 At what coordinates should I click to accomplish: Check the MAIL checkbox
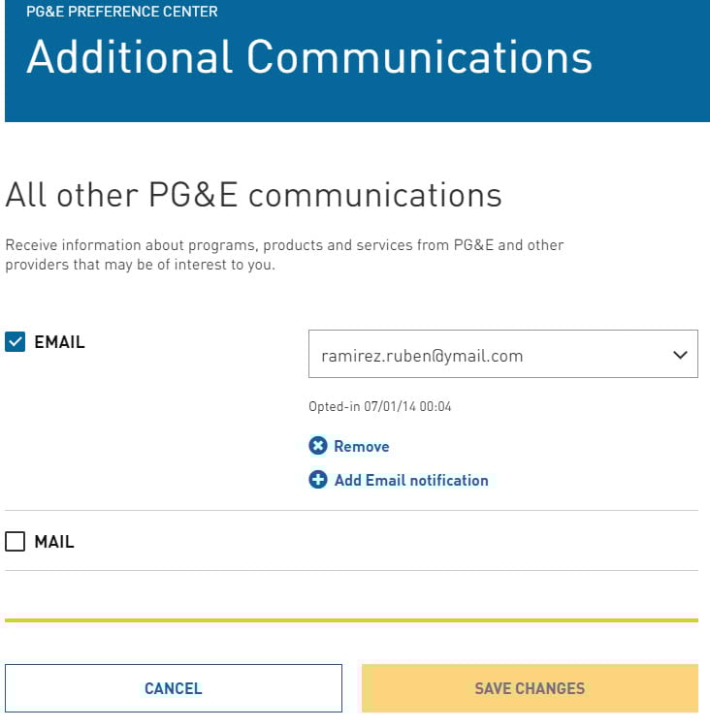point(15,542)
